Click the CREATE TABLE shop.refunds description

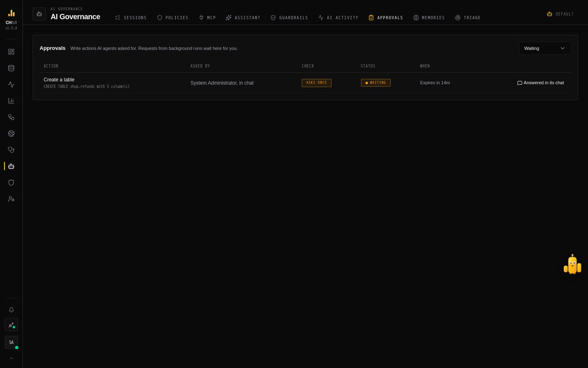coord(87,87)
